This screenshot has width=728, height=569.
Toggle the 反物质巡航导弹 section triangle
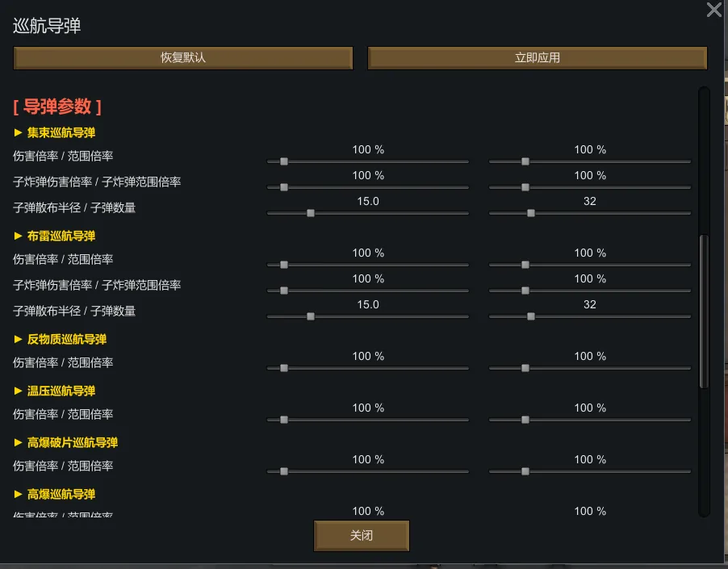19,339
